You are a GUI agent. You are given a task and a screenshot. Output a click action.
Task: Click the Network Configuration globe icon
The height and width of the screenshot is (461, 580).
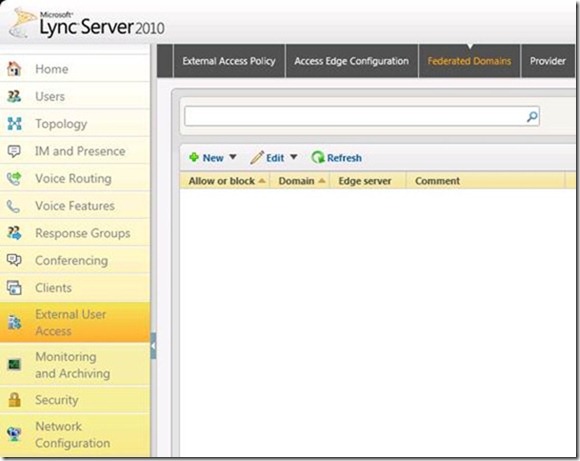click(x=14, y=434)
